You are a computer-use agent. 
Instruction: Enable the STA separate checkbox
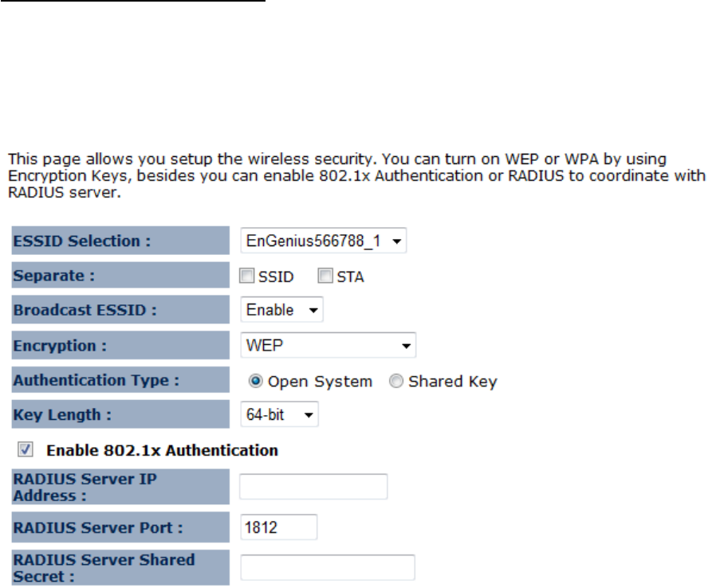(x=325, y=276)
